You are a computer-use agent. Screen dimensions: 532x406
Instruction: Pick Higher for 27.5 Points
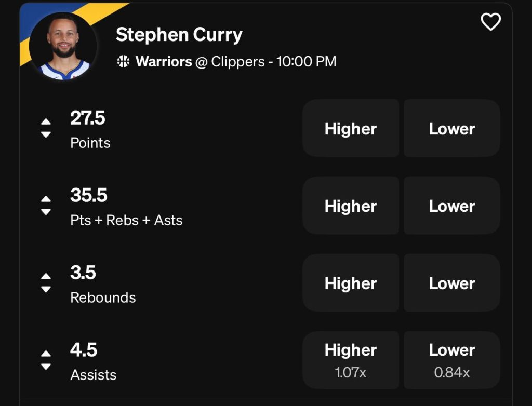click(x=351, y=128)
